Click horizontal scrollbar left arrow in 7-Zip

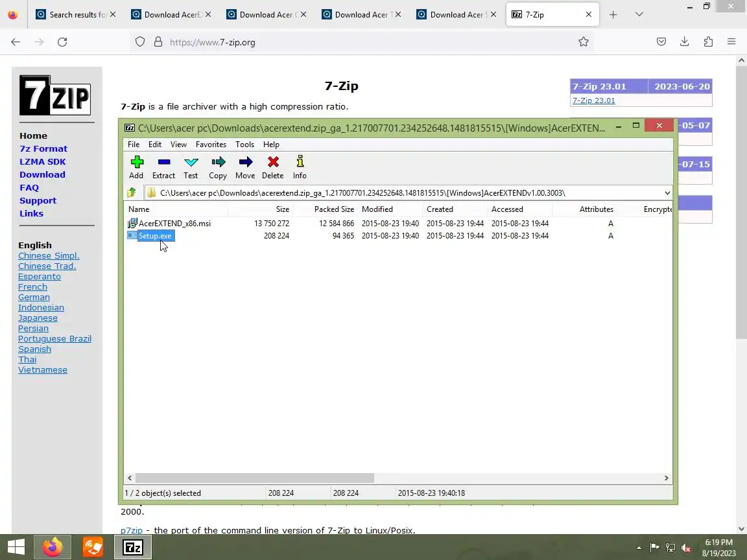pos(130,478)
